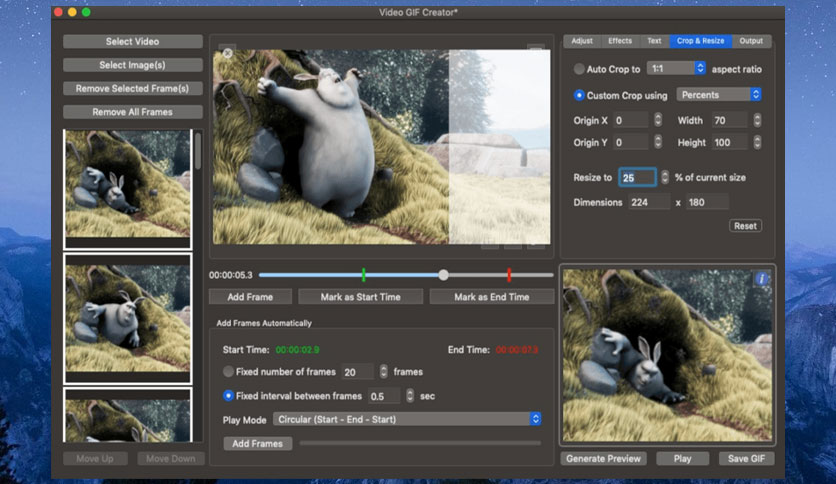Click the red end time marker on timeline

pos(509,275)
